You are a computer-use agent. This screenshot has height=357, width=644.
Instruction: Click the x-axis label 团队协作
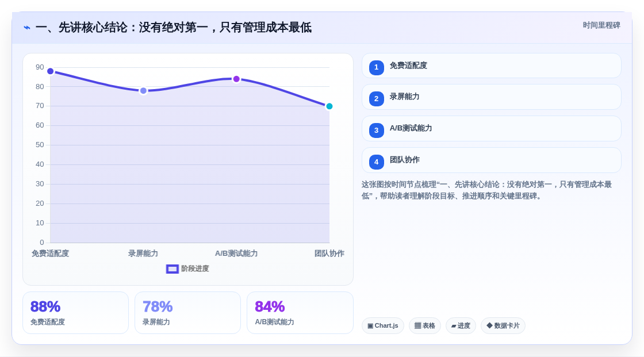coord(329,254)
